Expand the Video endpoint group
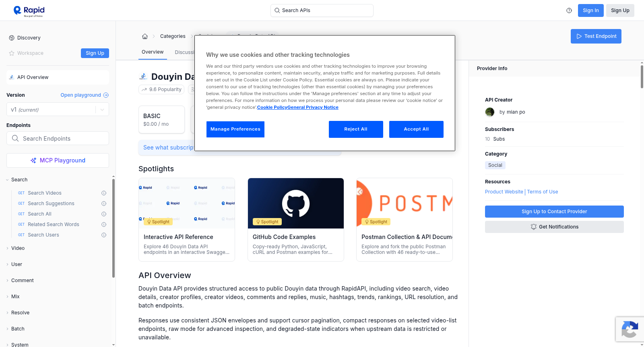Screen dimensions: 644x347 pos(7,248)
